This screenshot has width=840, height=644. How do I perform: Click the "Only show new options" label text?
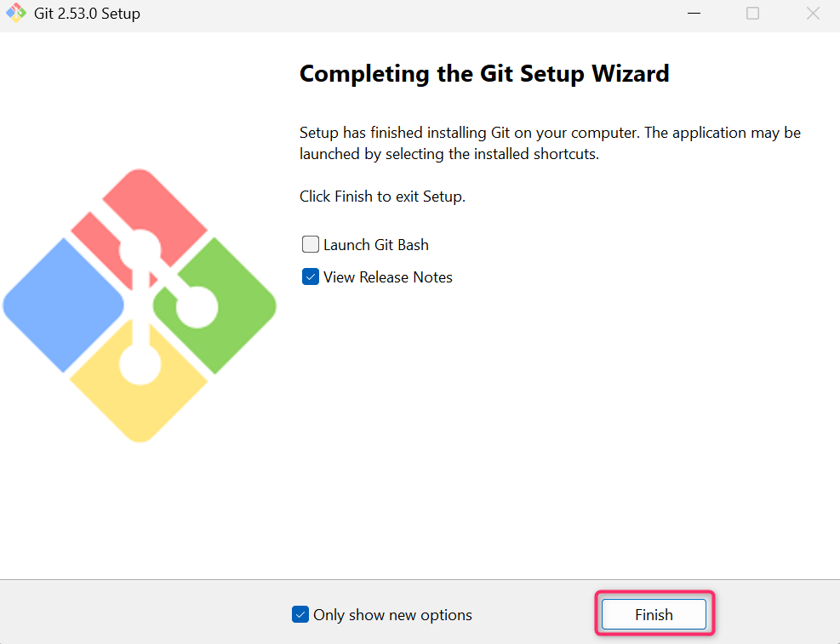[x=392, y=615]
